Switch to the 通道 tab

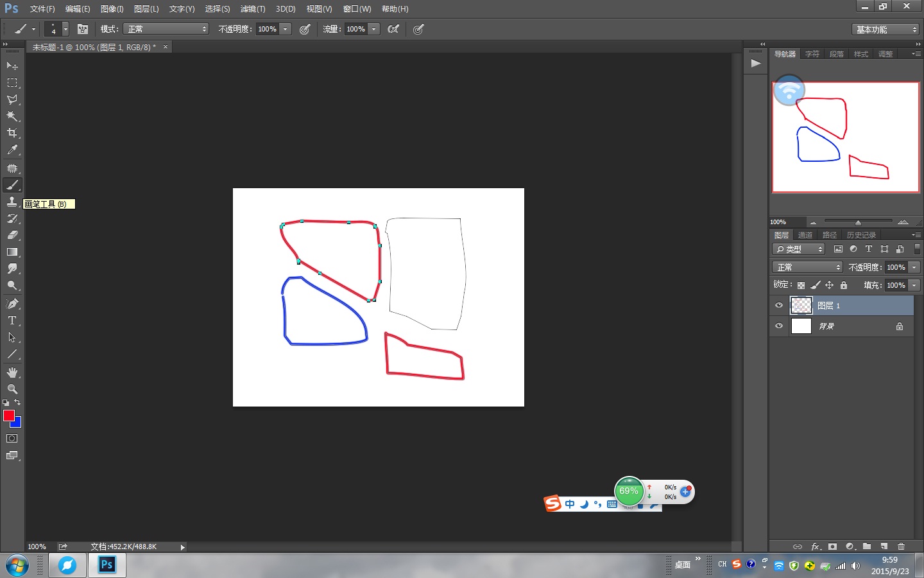click(x=805, y=235)
